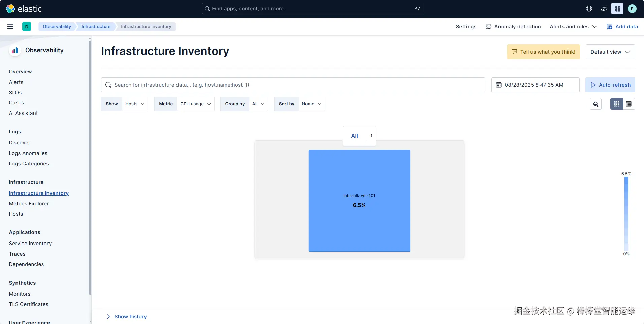The image size is (644, 324).
Task: Open the legend color palette options
Action: tap(596, 104)
